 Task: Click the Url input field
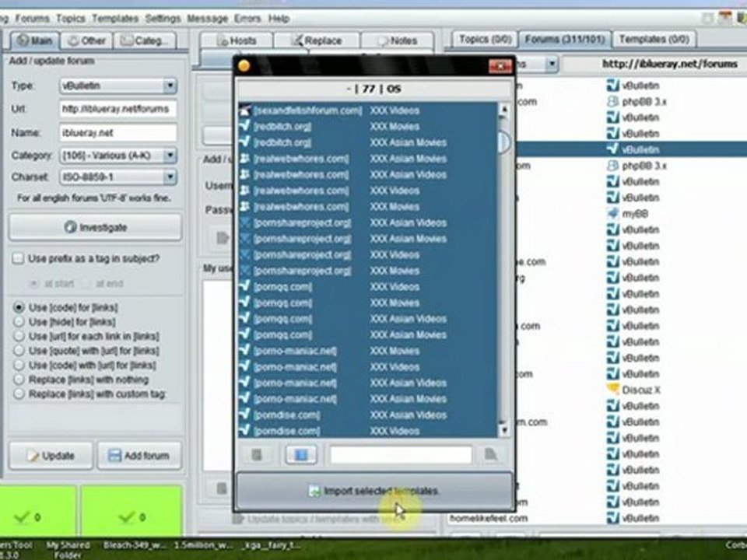pos(118,109)
